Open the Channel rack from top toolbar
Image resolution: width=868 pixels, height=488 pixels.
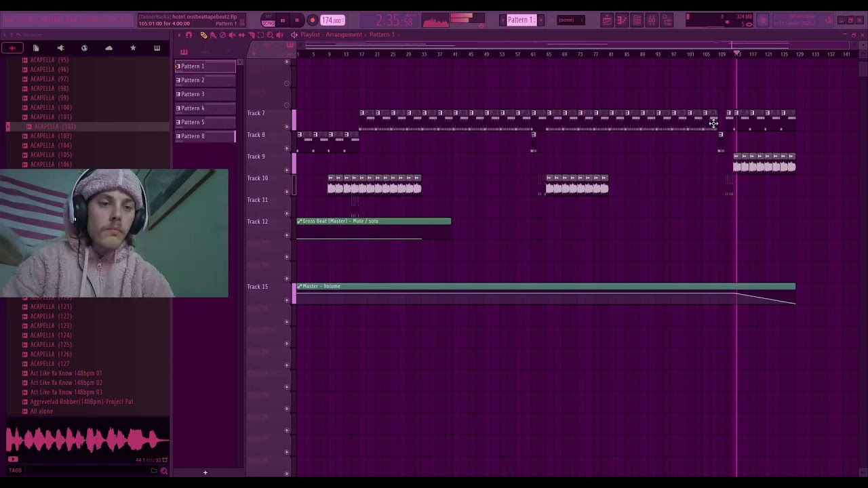[637, 20]
